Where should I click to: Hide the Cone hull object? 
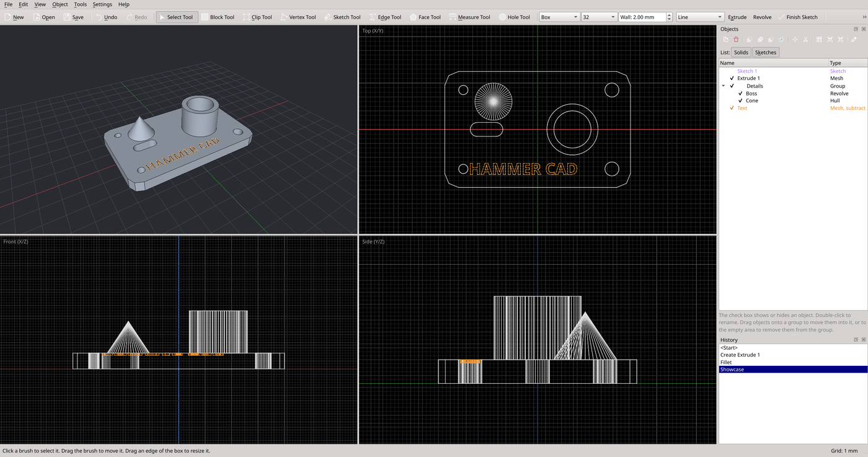click(740, 100)
